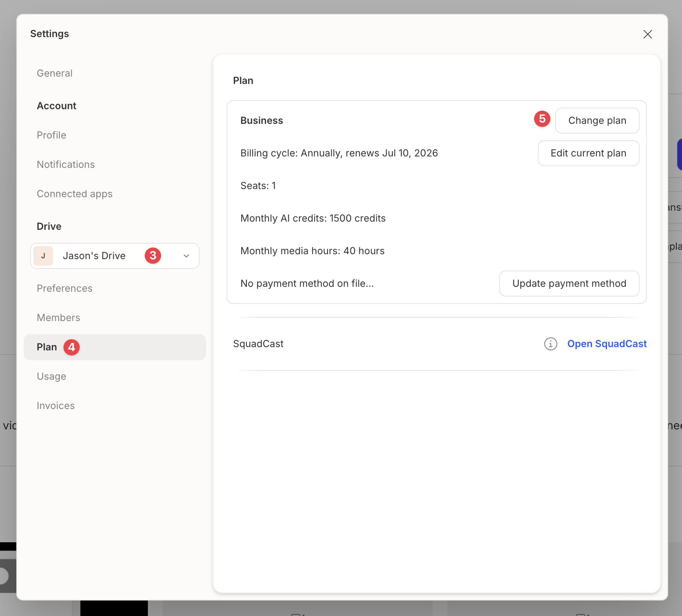The image size is (682, 616).
Task: Open the Profile settings page
Action: click(x=51, y=135)
